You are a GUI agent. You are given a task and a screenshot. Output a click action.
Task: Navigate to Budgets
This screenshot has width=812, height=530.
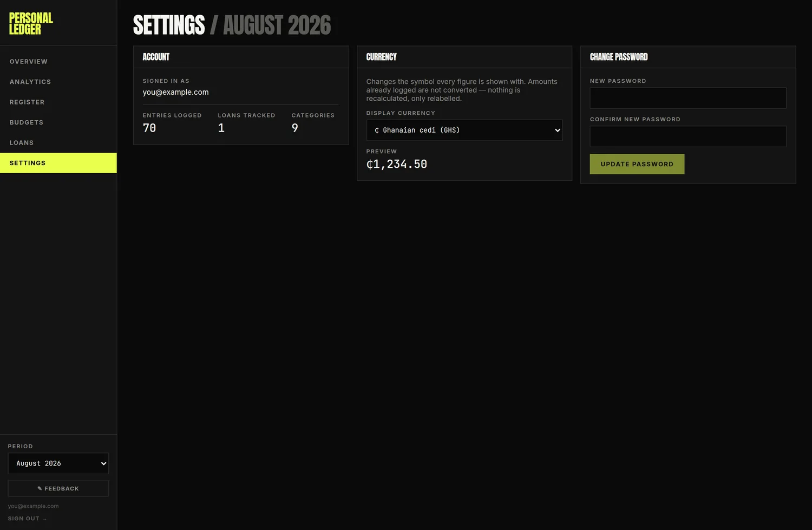coord(58,122)
